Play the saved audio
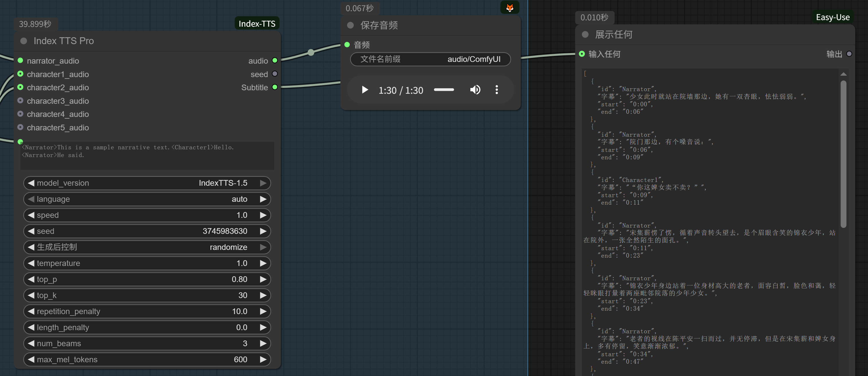868x376 pixels. [x=365, y=90]
